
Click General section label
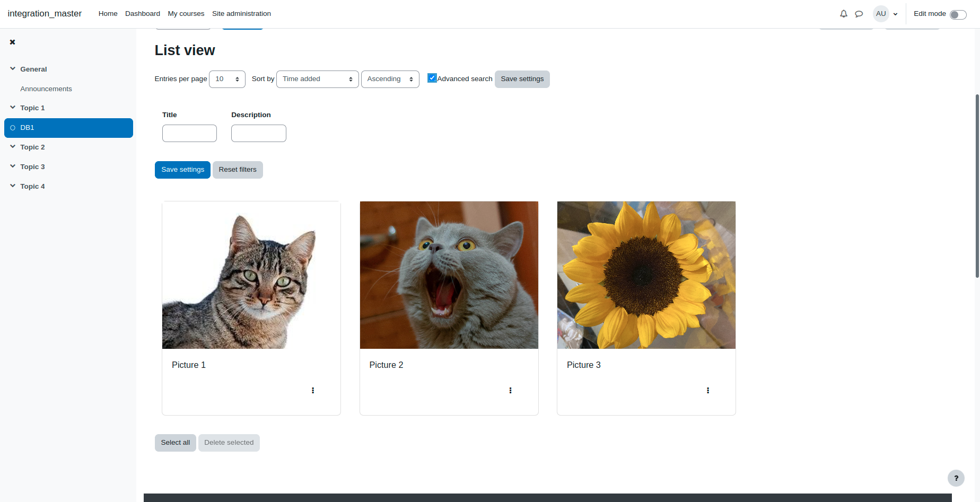pyautogui.click(x=33, y=69)
